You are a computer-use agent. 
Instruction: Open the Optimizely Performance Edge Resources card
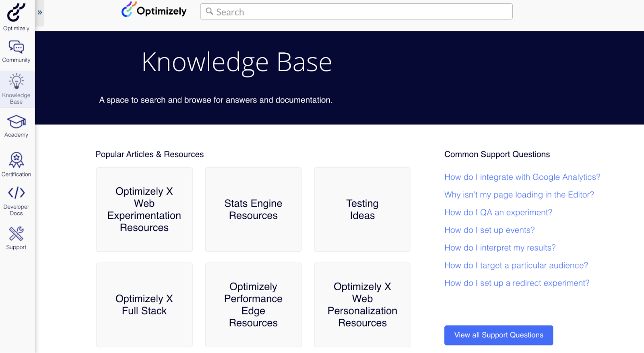coord(253,305)
